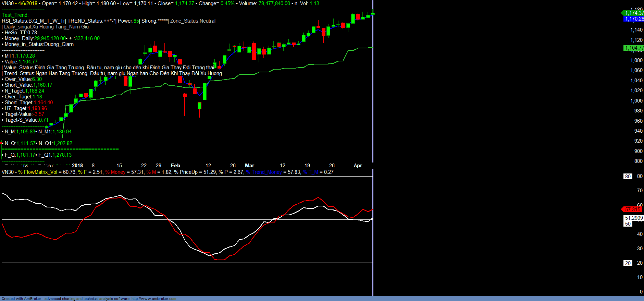Select the white boxed 50 level label

628,224
